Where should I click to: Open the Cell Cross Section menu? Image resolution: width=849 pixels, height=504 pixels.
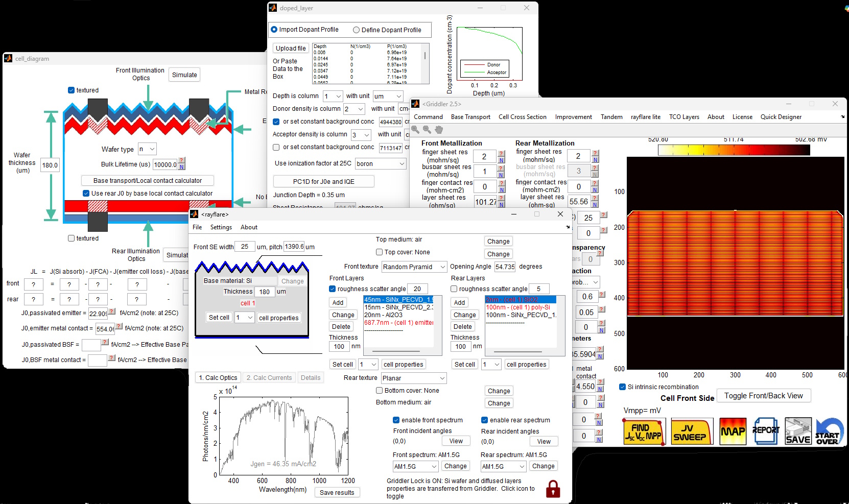click(522, 117)
